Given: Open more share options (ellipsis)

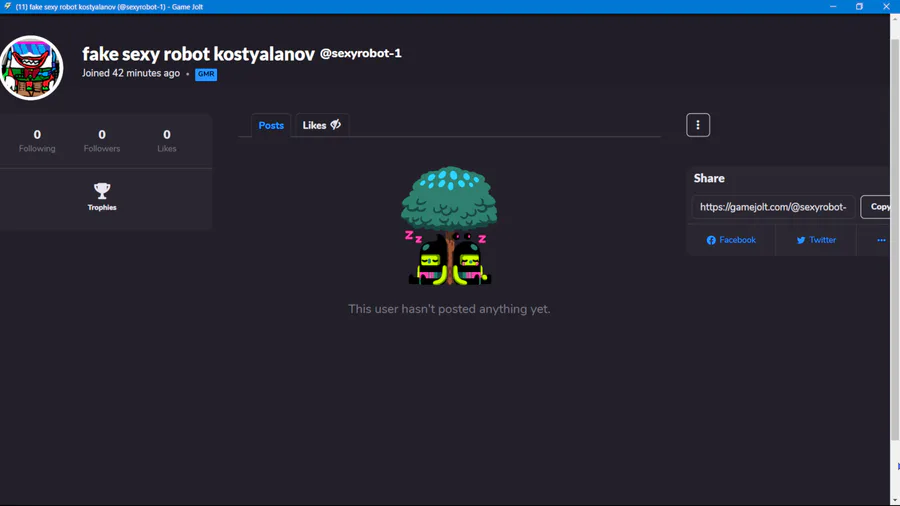Looking at the screenshot, I should click(x=880, y=240).
